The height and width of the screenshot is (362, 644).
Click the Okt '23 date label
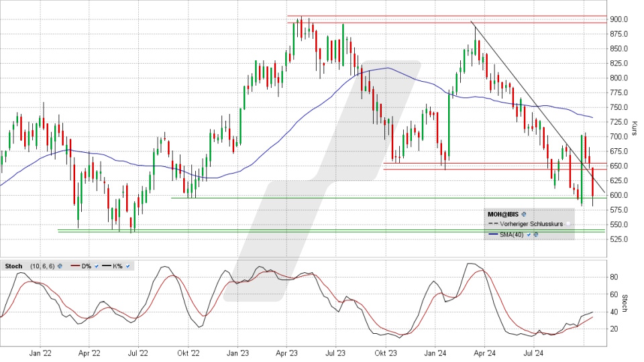[386, 353]
